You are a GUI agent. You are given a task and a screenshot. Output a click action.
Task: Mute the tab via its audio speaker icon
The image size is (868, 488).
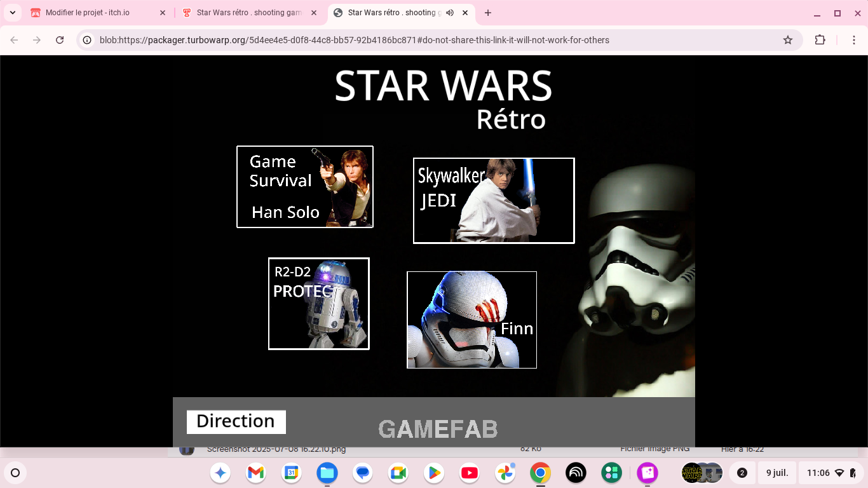coord(451,13)
